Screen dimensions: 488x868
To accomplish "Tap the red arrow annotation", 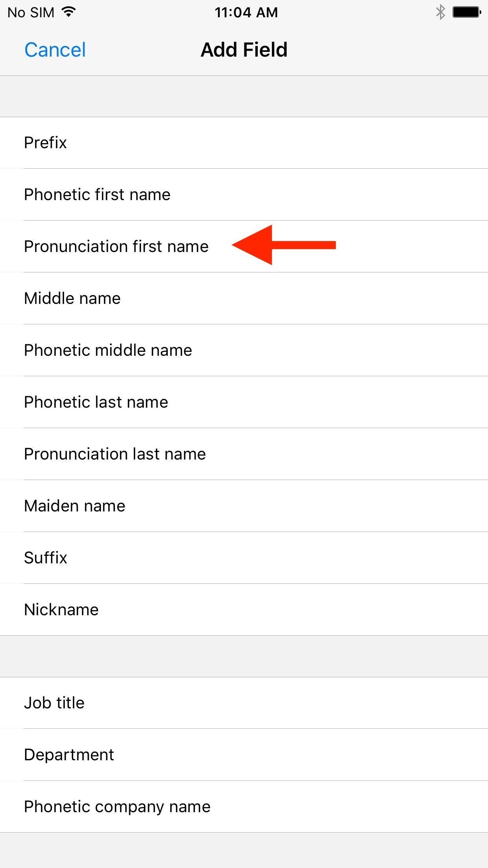I will [284, 245].
